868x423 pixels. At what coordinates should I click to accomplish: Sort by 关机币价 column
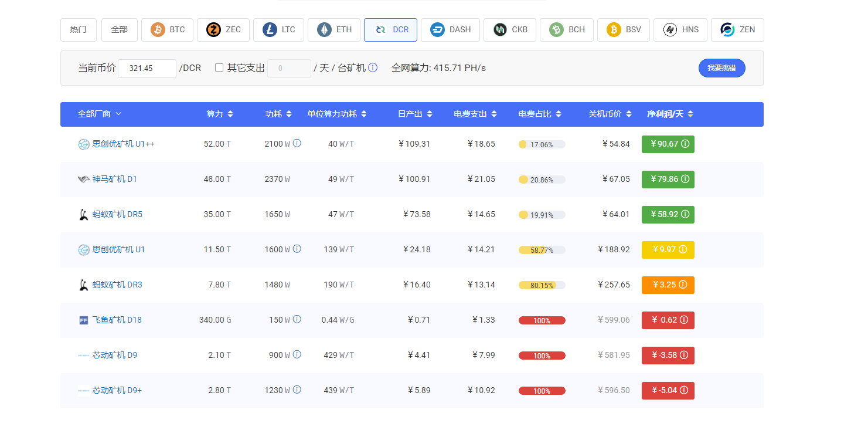click(x=610, y=114)
